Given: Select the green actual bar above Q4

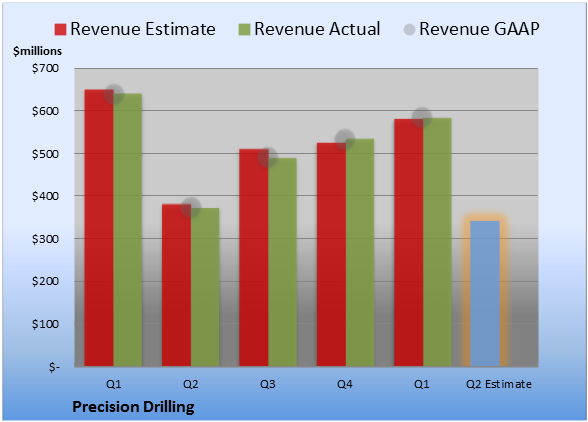Looking at the screenshot, I should pyautogui.click(x=360, y=252).
